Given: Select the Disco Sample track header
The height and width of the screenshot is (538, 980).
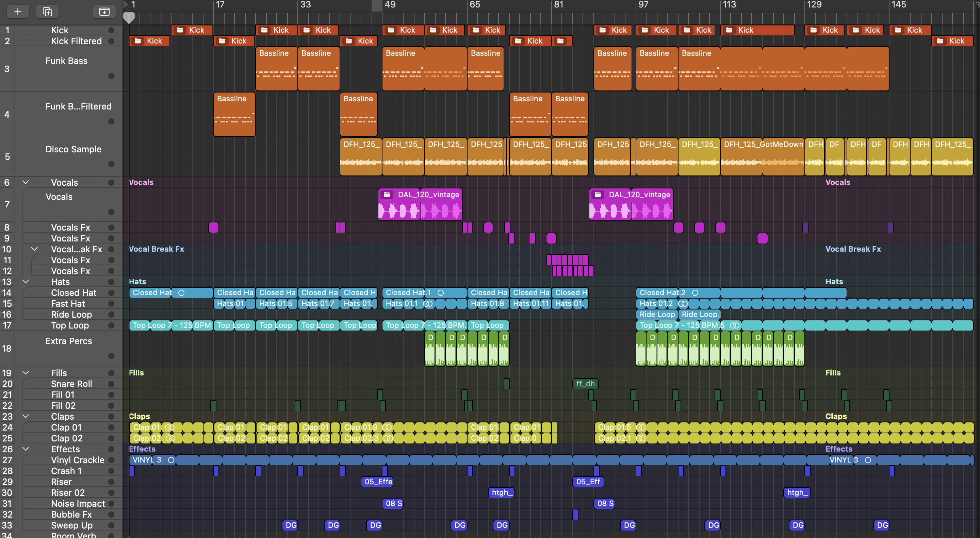Looking at the screenshot, I should (x=73, y=149).
